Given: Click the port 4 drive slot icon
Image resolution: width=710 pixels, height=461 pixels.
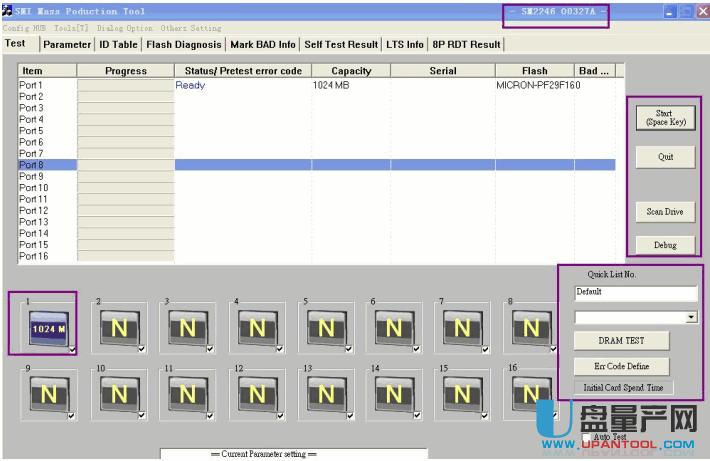Looking at the screenshot, I should click(255, 327).
